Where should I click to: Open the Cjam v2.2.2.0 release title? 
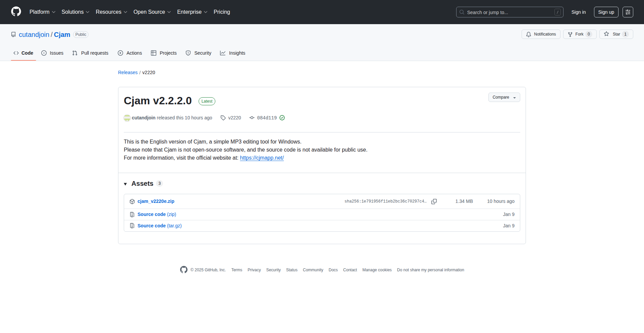pyautogui.click(x=158, y=101)
